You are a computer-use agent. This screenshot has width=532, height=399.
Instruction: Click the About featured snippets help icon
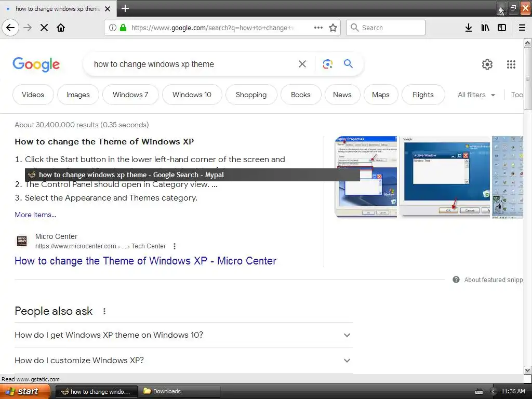(x=456, y=280)
